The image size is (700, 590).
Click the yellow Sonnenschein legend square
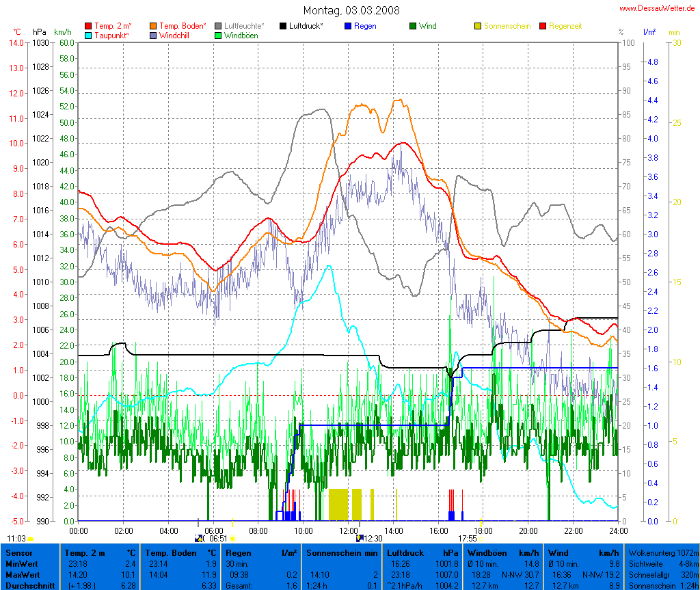tap(478, 26)
